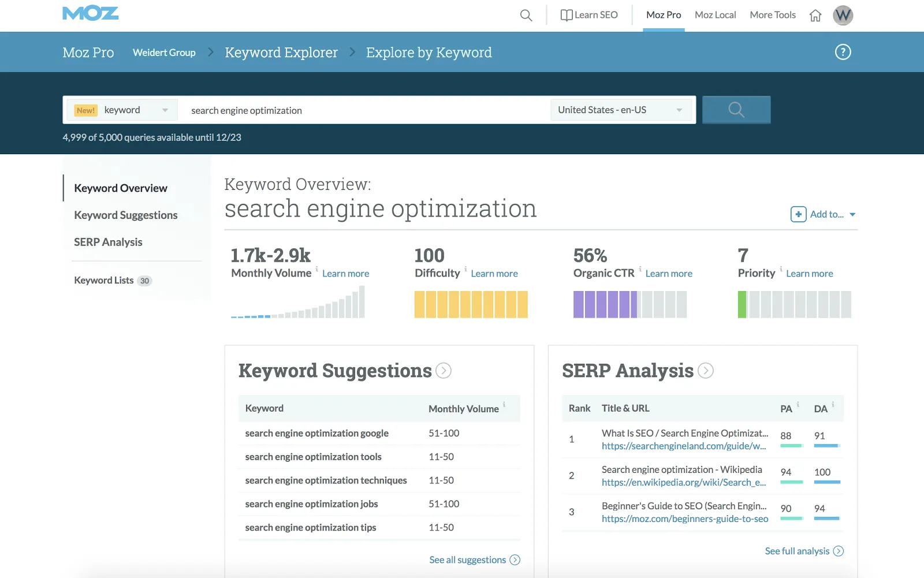Screen dimensions: 924x578
Task: Click Keyword Explorer breadcrumb
Action: click(x=281, y=53)
